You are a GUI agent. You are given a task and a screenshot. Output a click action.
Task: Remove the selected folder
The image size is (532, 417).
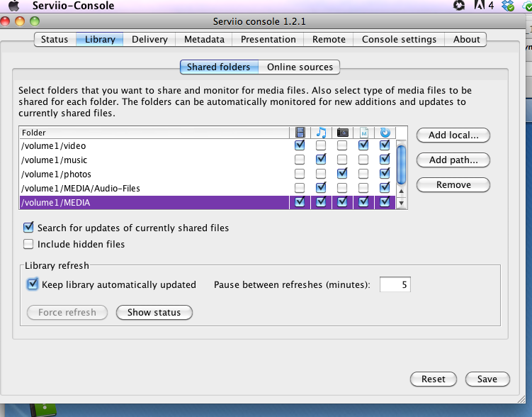453,184
